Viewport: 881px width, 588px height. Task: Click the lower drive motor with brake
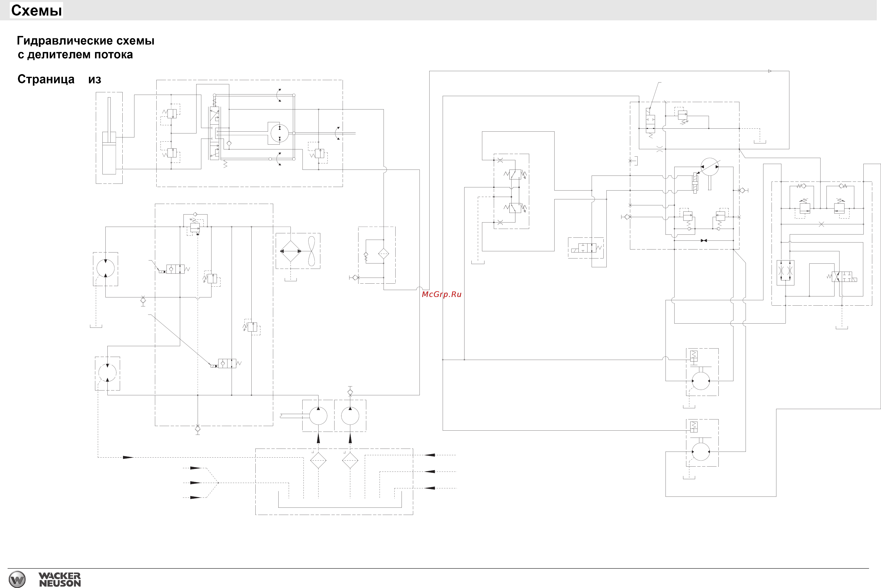coord(701,452)
